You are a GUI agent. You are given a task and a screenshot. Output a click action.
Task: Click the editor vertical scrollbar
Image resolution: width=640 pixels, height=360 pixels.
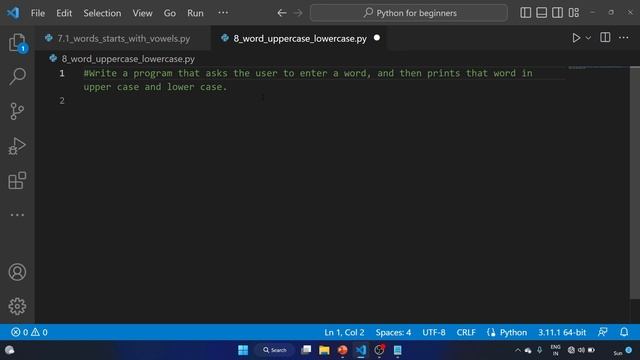(x=635, y=182)
